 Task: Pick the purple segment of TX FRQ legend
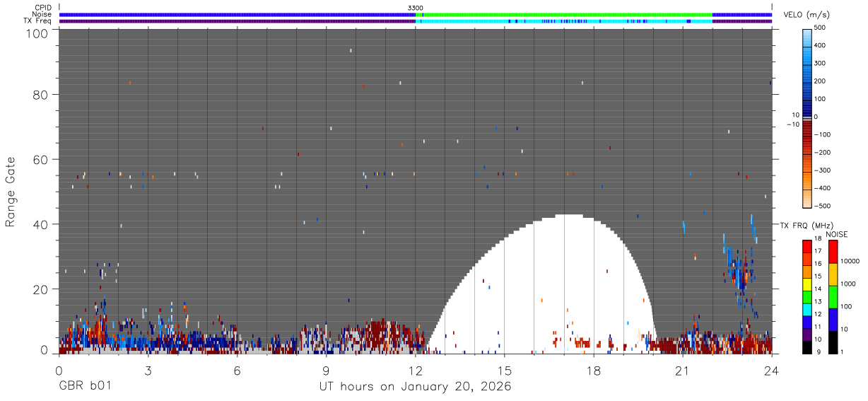[807, 334]
